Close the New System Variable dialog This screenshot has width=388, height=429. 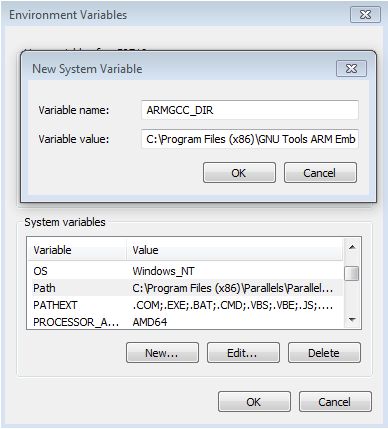[x=351, y=69]
